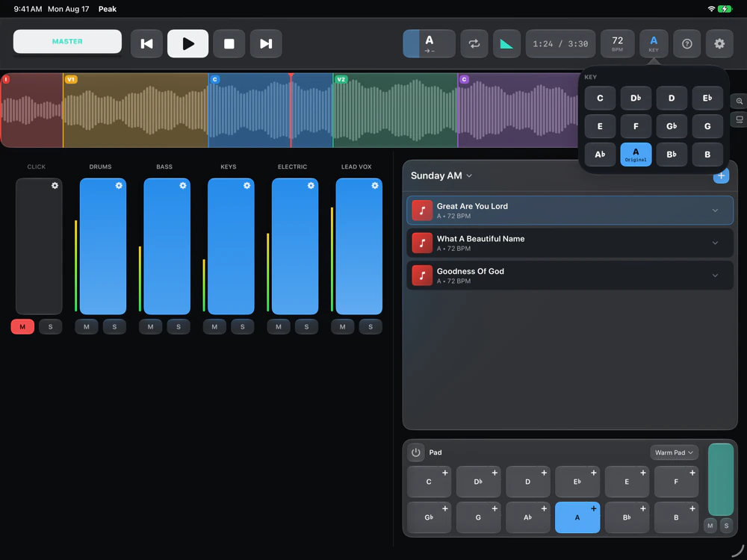Image resolution: width=747 pixels, height=560 pixels.
Task: Open CLICK channel settings gear
Action: pos(55,186)
